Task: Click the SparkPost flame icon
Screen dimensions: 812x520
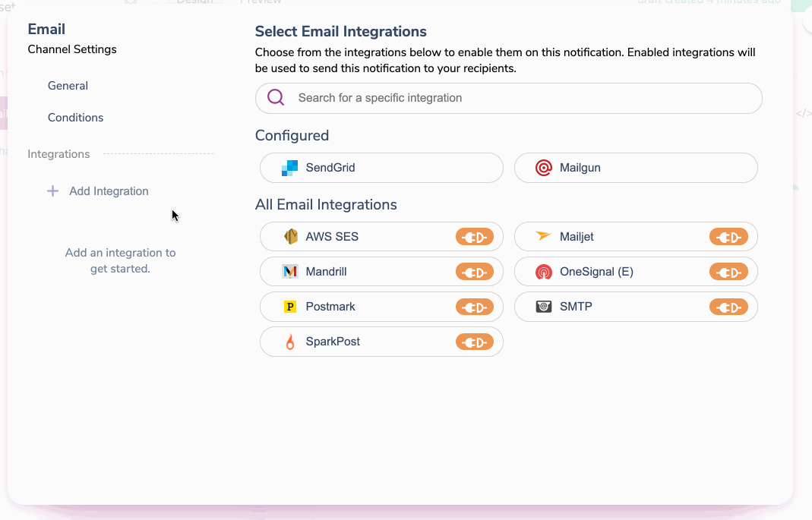Action: tap(290, 342)
